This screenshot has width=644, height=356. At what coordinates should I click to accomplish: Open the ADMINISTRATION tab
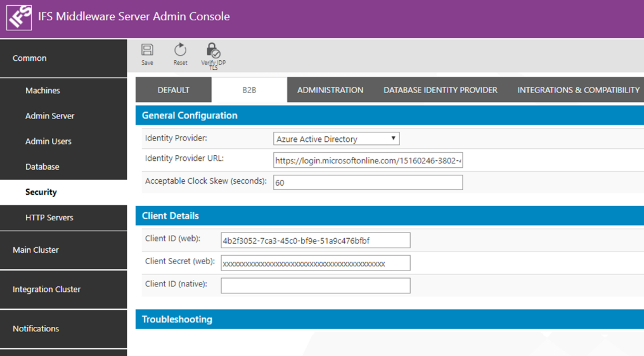(330, 90)
